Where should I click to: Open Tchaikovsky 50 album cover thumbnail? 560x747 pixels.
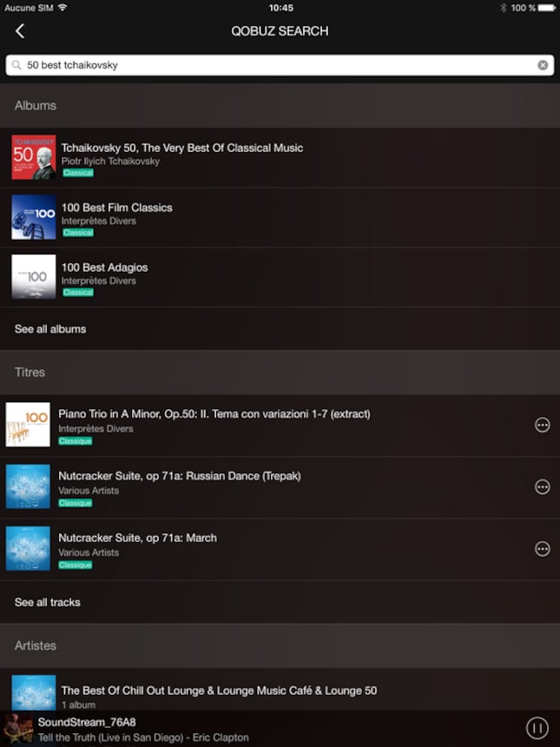pyautogui.click(x=33, y=157)
